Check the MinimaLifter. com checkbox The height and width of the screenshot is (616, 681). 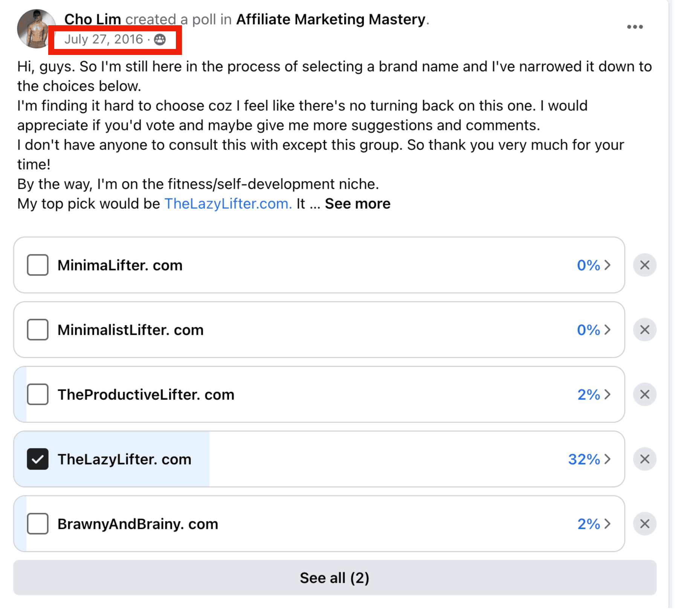(x=38, y=265)
